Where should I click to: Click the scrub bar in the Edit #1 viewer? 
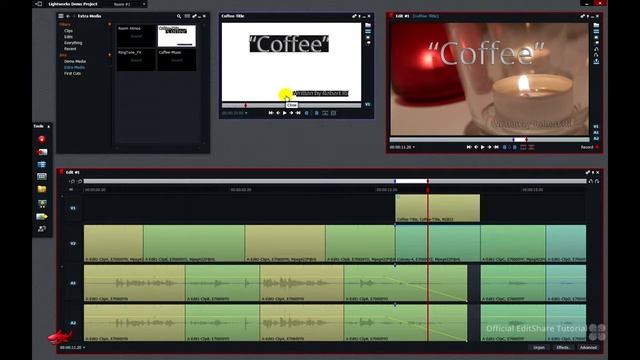(x=490, y=140)
